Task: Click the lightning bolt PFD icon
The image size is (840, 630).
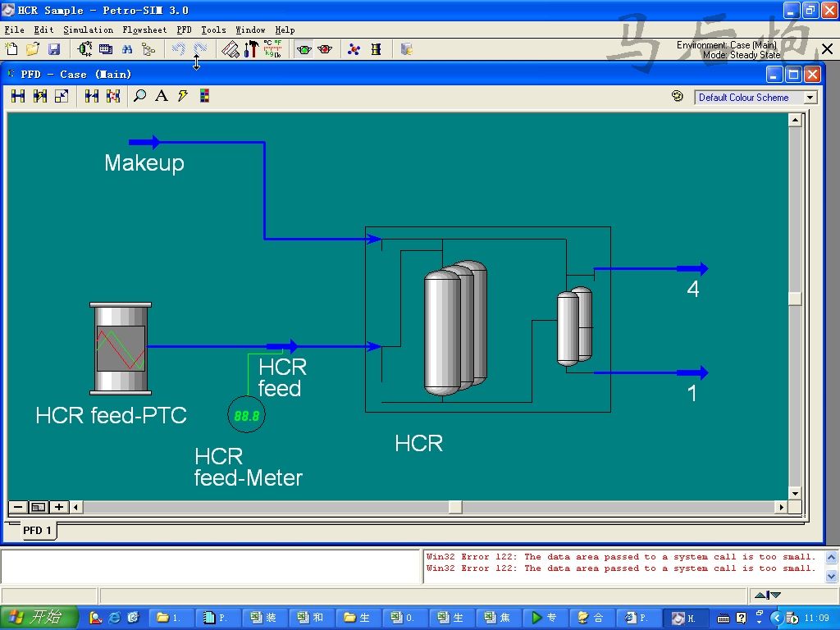Action: pyautogui.click(x=183, y=97)
